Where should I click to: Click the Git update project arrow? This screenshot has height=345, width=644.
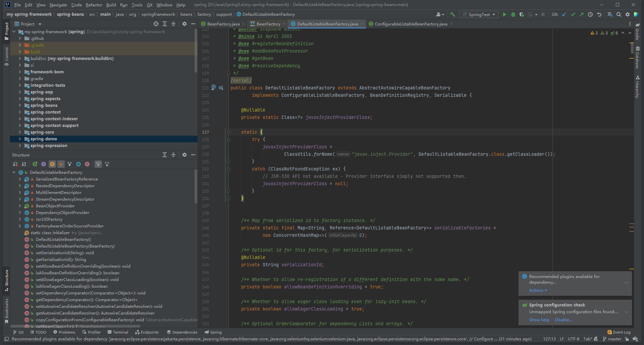tap(564, 14)
